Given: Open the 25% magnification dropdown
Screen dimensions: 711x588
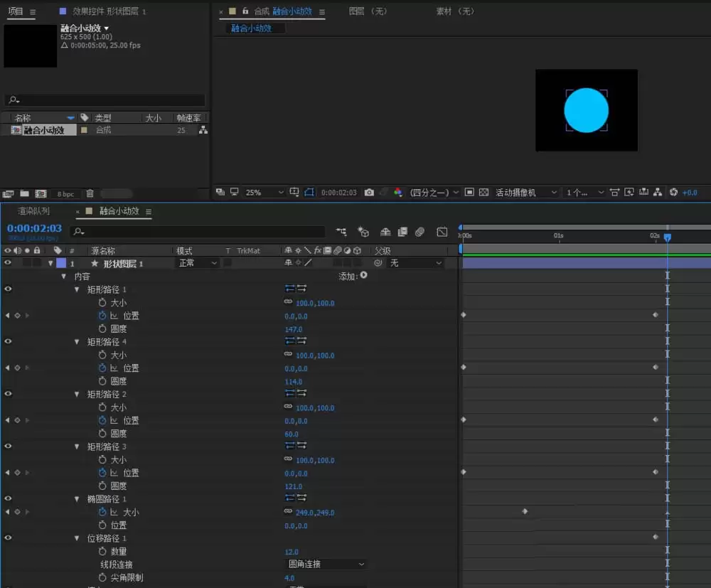Looking at the screenshot, I should click(264, 192).
